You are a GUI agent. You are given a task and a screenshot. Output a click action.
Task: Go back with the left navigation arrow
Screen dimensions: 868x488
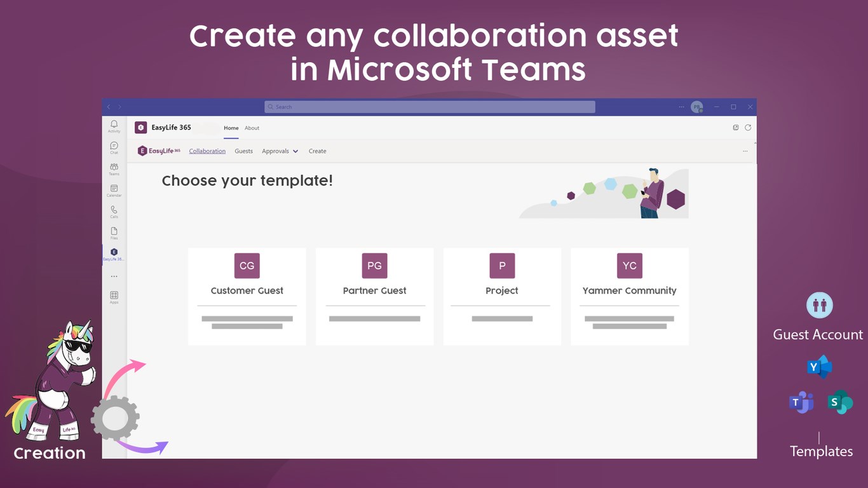pyautogui.click(x=109, y=107)
